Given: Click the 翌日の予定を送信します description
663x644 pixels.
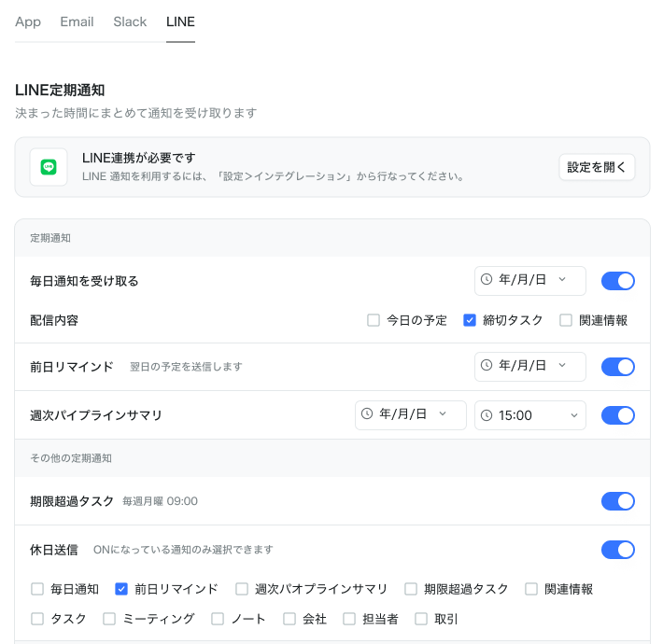Looking at the screenshot, I should 186,367.
